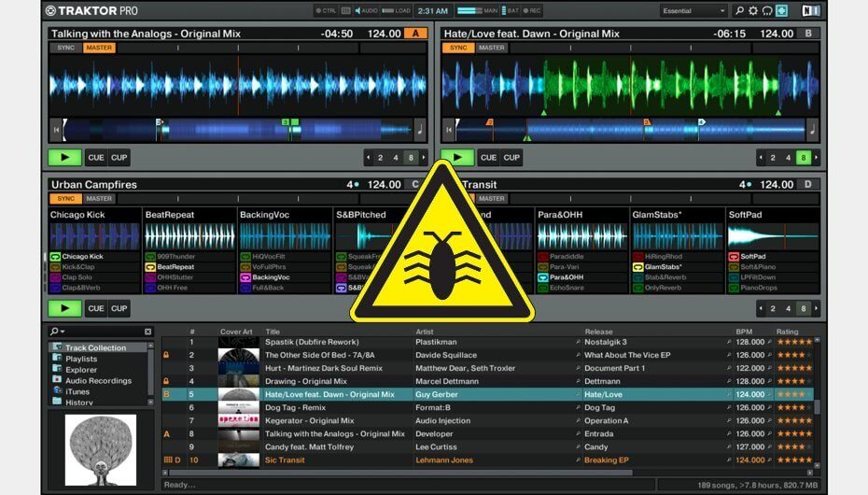Viewport: 868px width, 495px height.
Task: Click CUP on Deck B
Action: 511,158
